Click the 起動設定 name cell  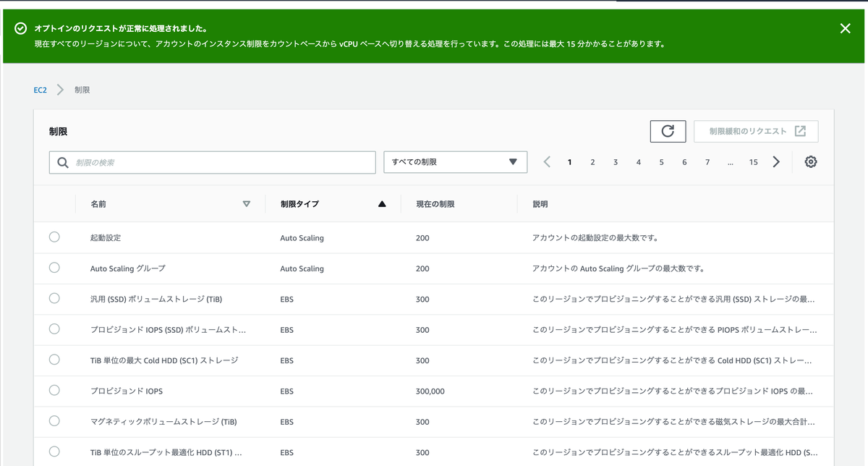[x=106, y=238]
